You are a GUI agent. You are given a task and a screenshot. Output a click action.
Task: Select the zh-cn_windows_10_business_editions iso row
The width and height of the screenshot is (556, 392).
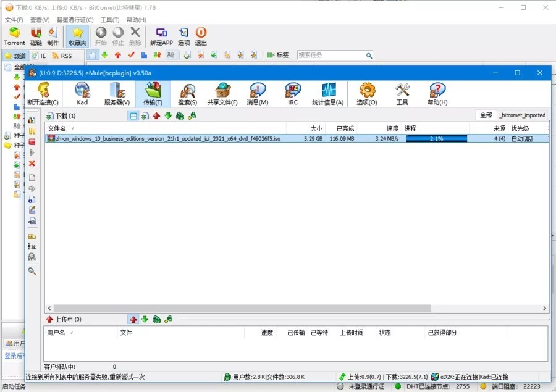[297, 138]
